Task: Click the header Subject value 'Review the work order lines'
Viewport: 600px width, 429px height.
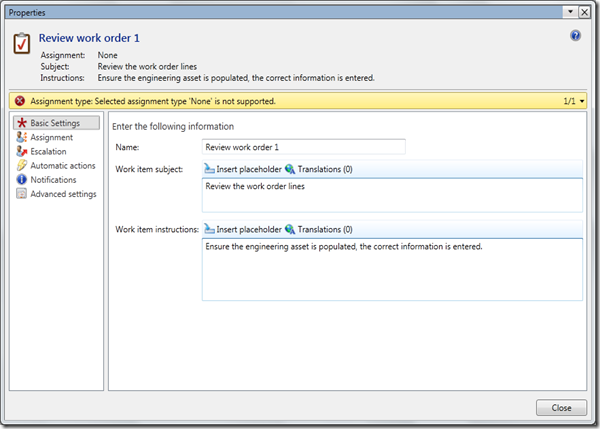Action: 147,67
